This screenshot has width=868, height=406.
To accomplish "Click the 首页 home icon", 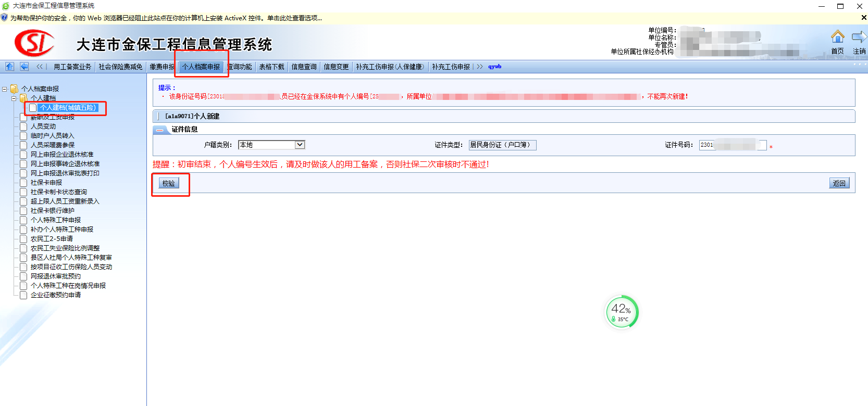I will coord(837,37).
